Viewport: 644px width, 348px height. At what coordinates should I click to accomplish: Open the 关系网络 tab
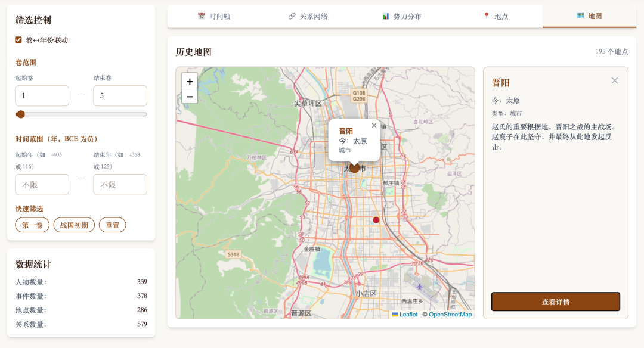pyautogui.click(x=308, y=17)
